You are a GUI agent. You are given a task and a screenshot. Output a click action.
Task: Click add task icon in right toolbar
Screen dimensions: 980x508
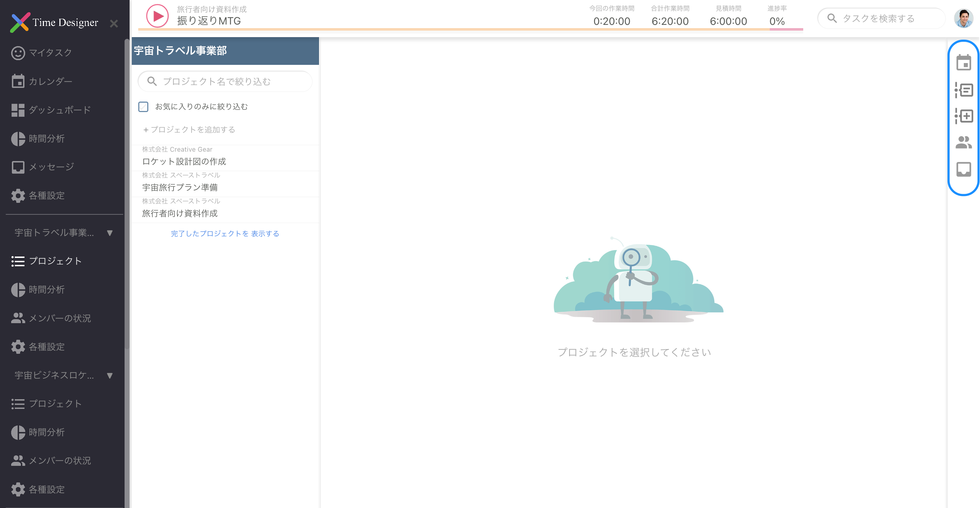[x=963, y=116]
